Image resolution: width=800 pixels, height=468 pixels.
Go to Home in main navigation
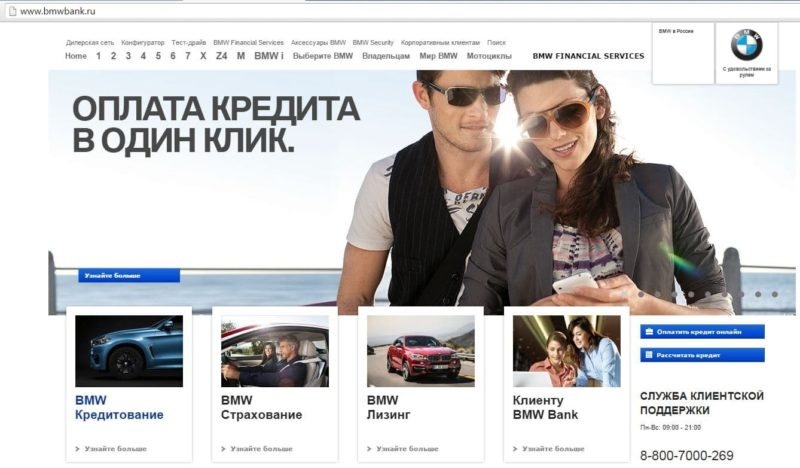76,56
